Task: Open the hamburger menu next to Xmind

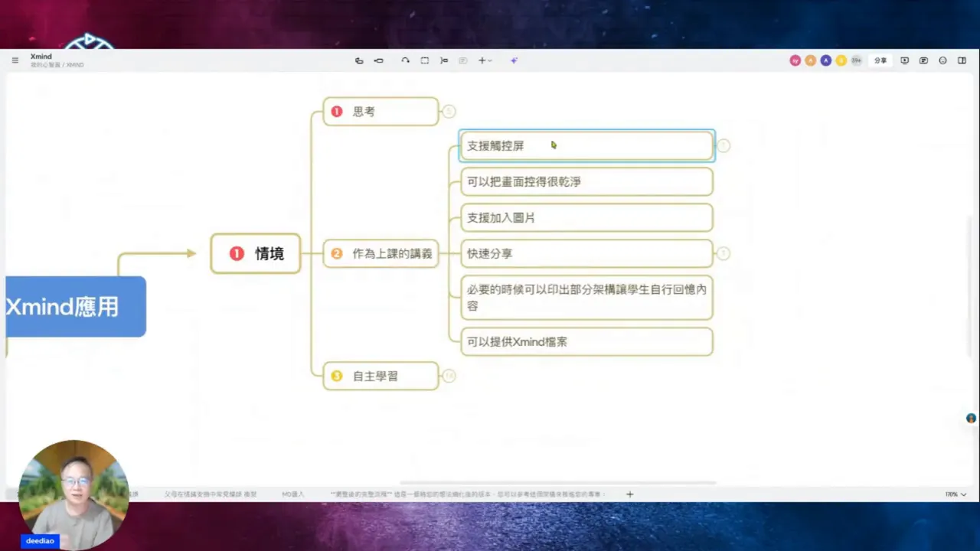Action: (15, 60)
